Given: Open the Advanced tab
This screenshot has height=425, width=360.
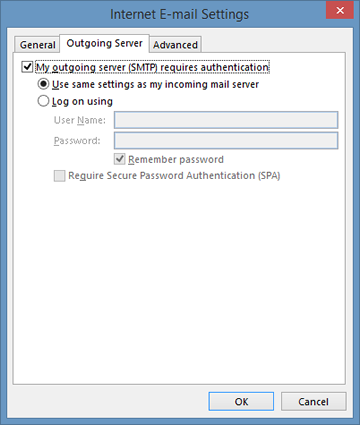Looking at the screenshot, I should [175, 45].
